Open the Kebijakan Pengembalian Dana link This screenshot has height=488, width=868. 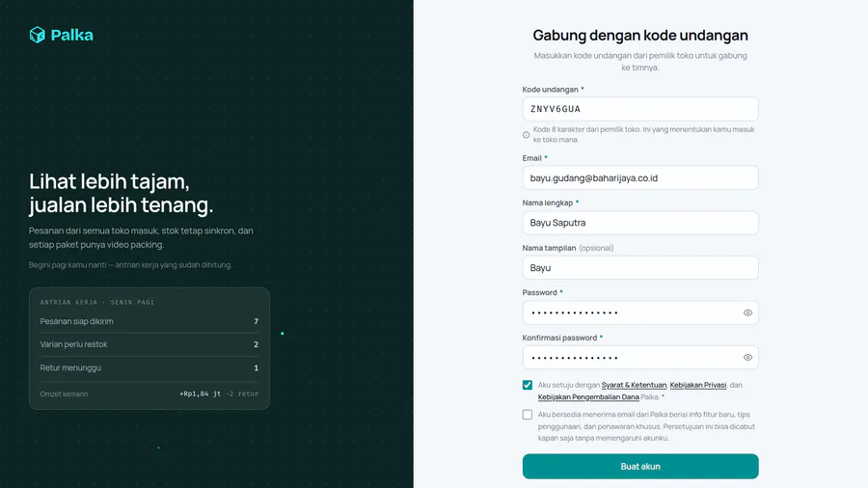[588, 396]
